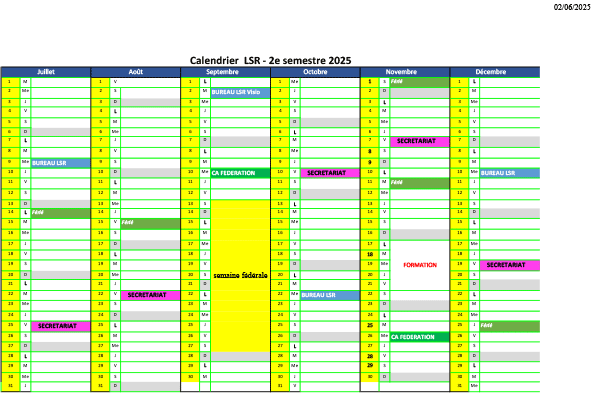Select the yellow semaine fédérale block
Image resolution: width=600 pixels, height=393 pixels.
coord(240,276)
